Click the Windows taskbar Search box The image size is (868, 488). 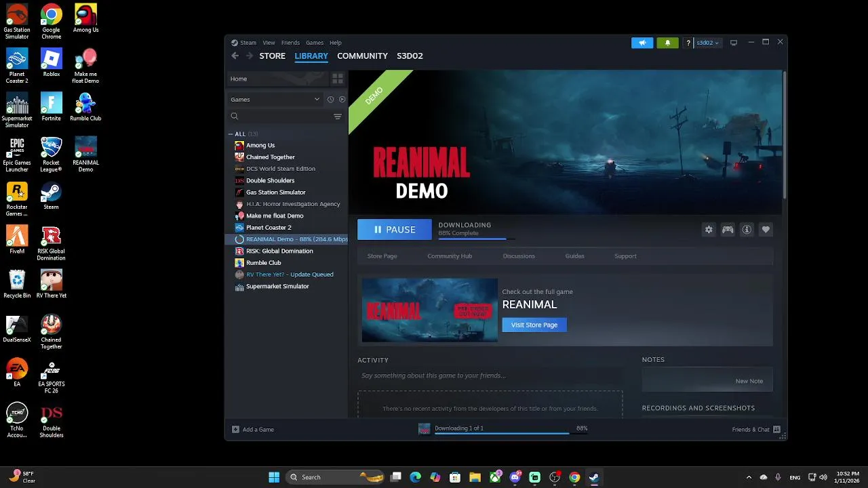coord(334,477)
